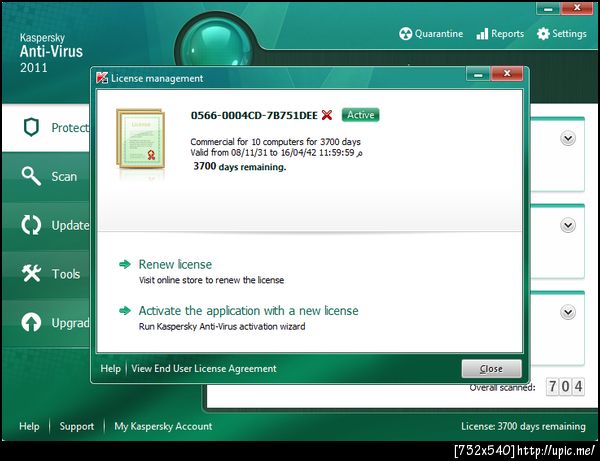Click the green arrow beside Activate the application
This screenshot has height=461, width=600.
pos(125,310)
